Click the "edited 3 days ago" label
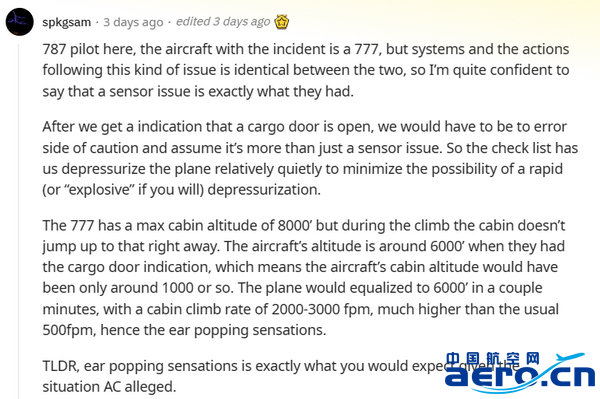 coord(223,22)
